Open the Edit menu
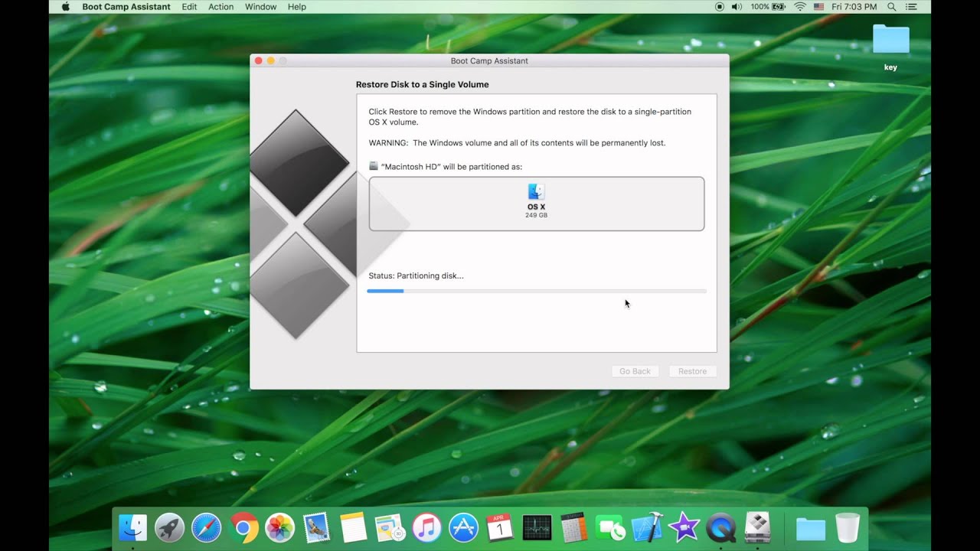The height and width of the screenshot is (551, 980). click(189, 7)
